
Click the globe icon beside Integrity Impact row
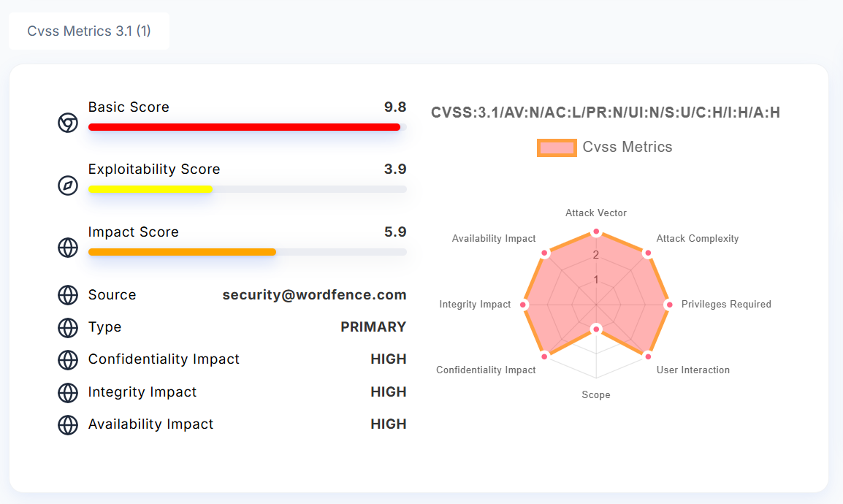68,393
